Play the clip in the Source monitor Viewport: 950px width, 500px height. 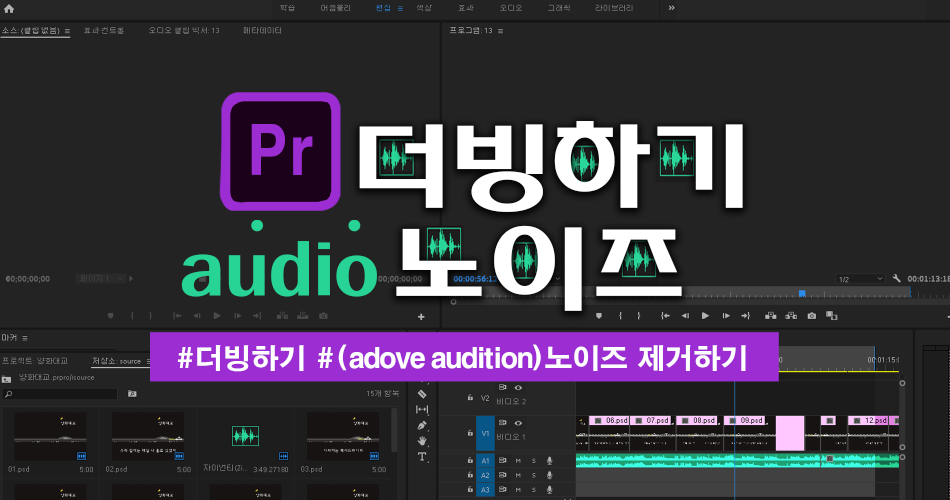[x=217, y=316]
